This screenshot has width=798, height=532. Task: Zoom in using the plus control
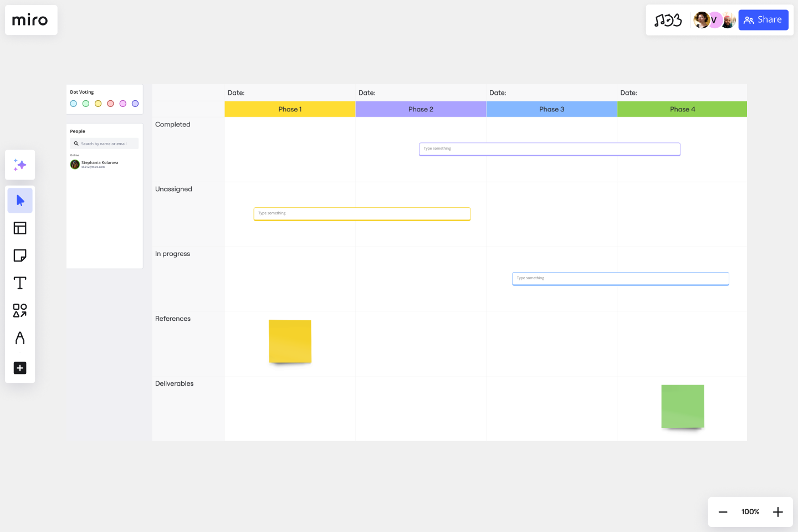click(777, 511)
